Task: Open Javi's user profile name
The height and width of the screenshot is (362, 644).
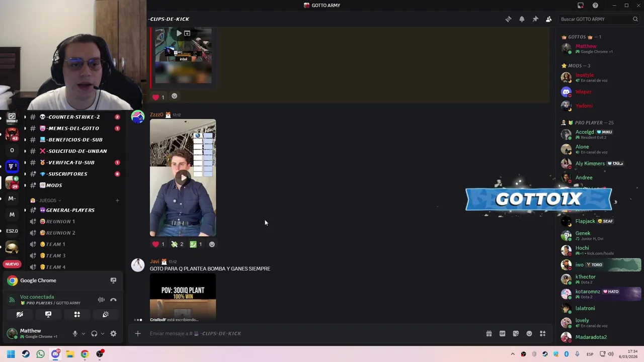Action: (154, 261)
